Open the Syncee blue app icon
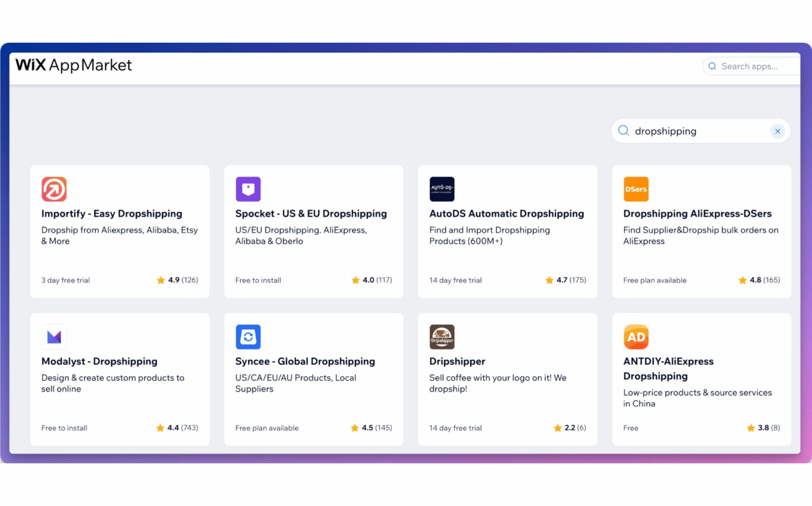812x506 pixels. click(x=248, y=337)
